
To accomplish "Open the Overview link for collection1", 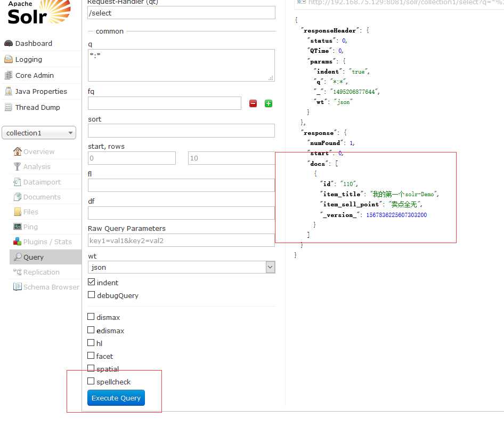I will (x=38, y=151).
